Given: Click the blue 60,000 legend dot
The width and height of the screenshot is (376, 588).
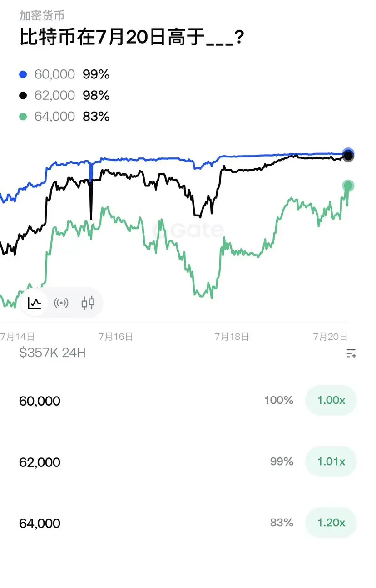Looking at the screenshot, I should (x=24, y=74).
